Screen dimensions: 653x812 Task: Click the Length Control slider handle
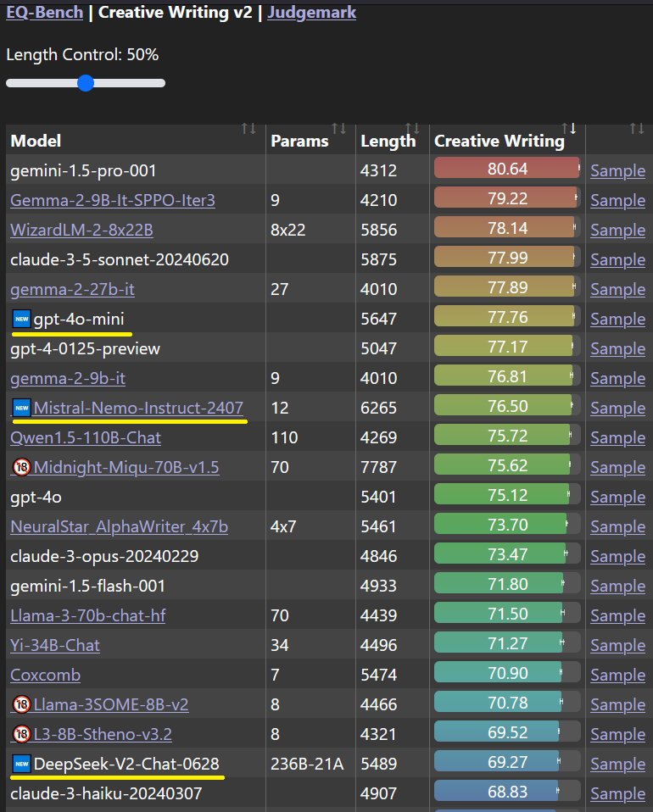(x=86, y=83)
